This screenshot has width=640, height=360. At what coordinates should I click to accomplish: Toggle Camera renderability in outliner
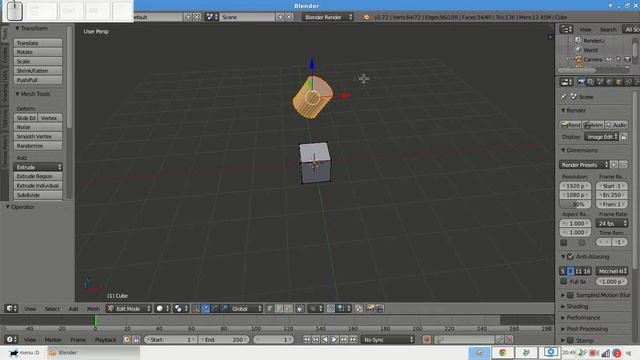point(627,59)
